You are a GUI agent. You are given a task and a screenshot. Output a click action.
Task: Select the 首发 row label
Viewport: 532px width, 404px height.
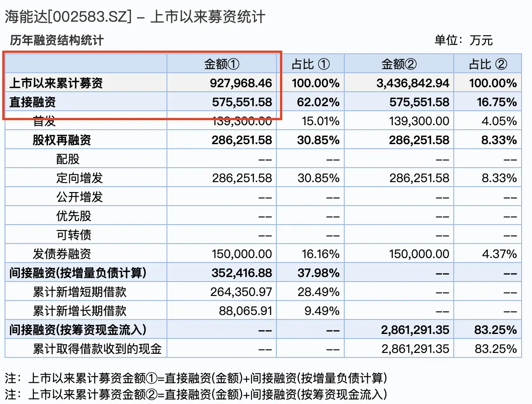coord(44,121)
